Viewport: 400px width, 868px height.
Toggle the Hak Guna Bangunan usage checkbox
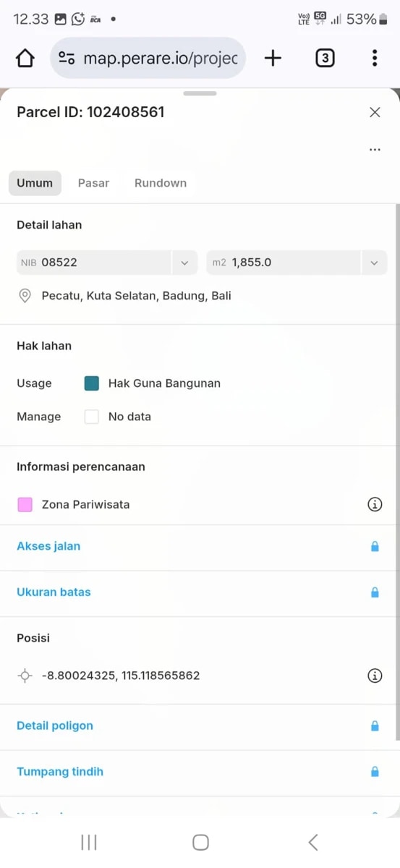[x=91, y=383]
